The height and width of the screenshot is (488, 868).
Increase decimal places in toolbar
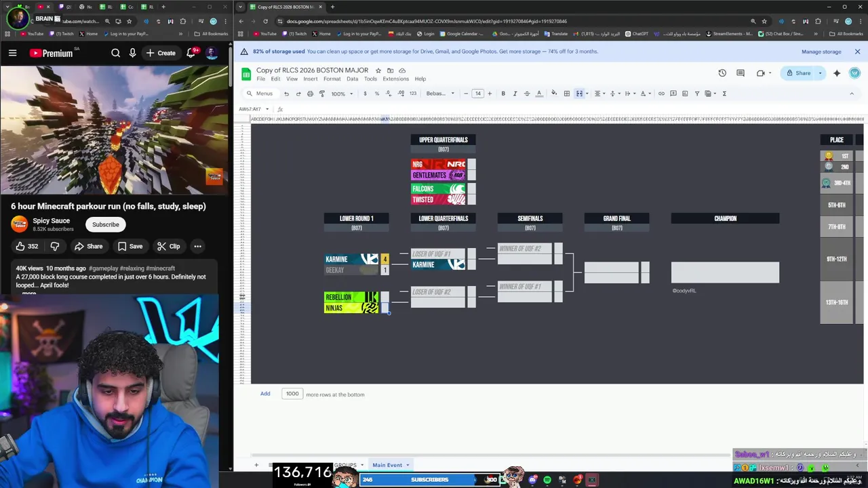pos(401,94)
